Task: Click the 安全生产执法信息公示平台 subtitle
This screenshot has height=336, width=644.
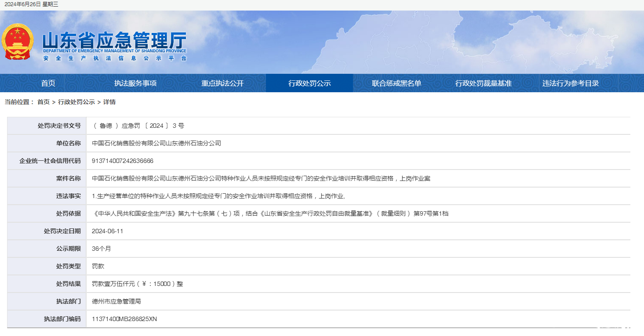Action: coord(115,58)
